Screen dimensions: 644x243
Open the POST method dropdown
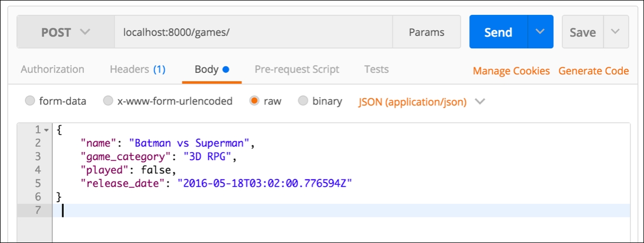pyautogui.click(x=65, y=32)
